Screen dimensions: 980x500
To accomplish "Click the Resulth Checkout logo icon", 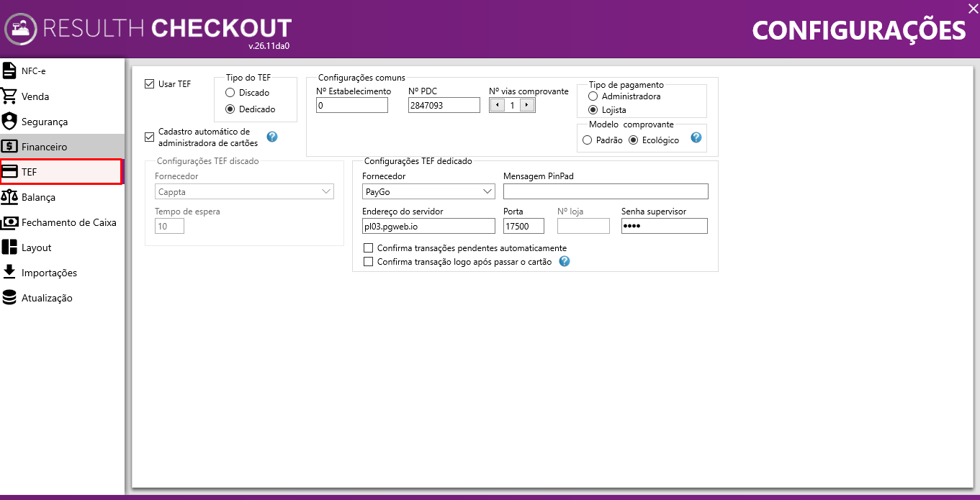I will click(x=21, y=29).
